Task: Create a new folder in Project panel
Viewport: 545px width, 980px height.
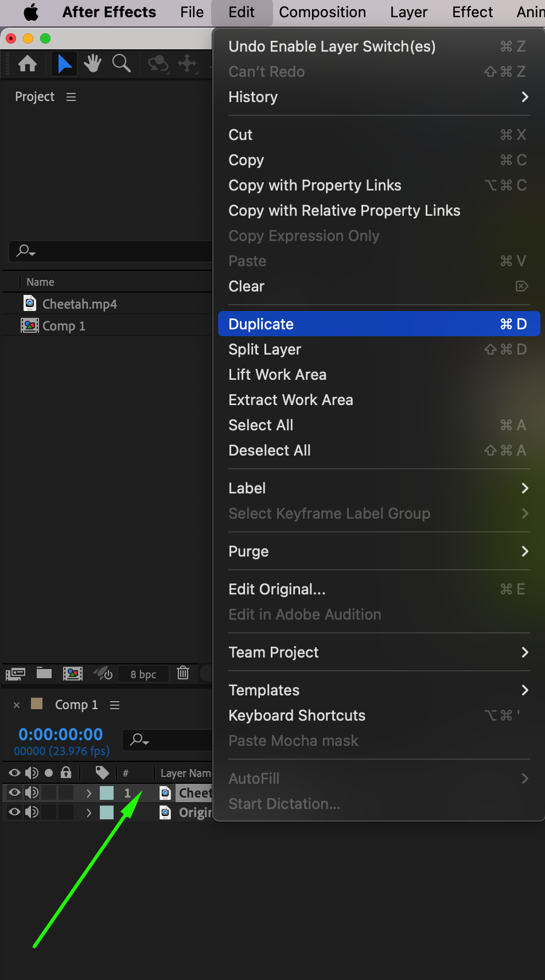Action: [44, 673]
